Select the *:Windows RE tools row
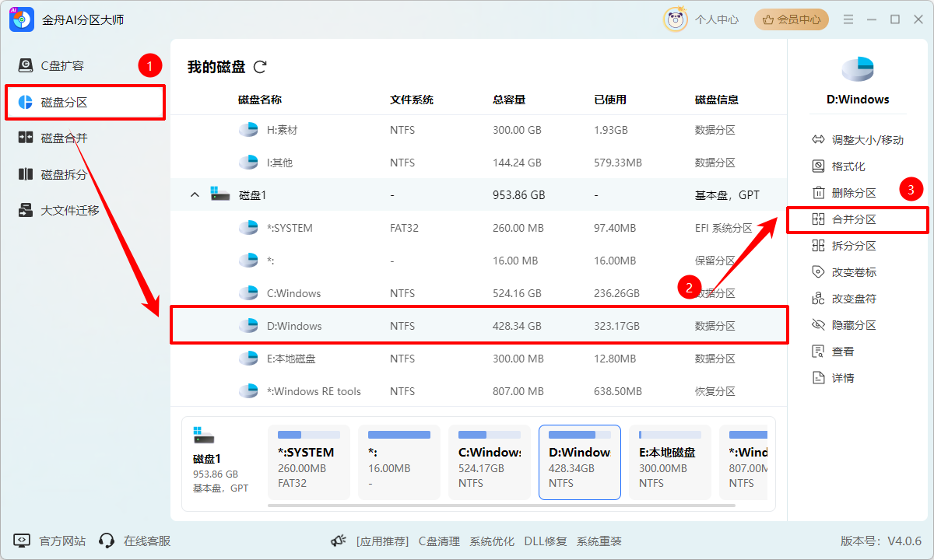The width and height of the screenshot is (934, 560). tap(479, 391)
